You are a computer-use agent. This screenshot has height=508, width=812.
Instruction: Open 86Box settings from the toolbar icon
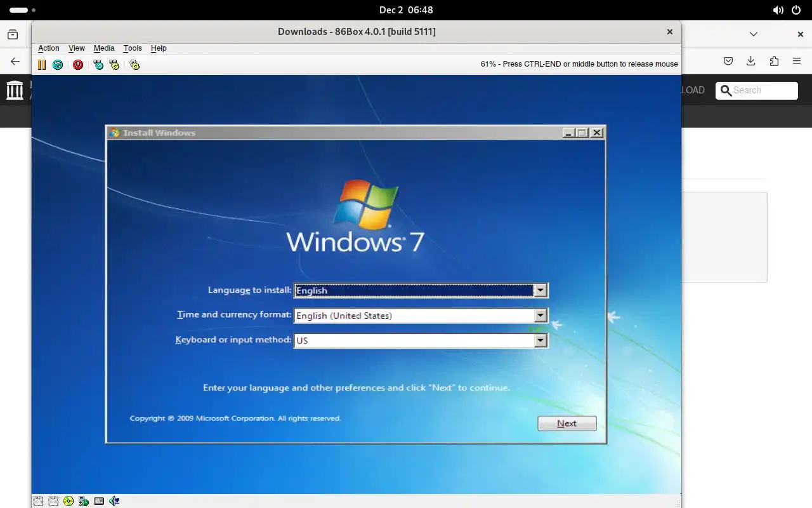[x=134, y=64]
